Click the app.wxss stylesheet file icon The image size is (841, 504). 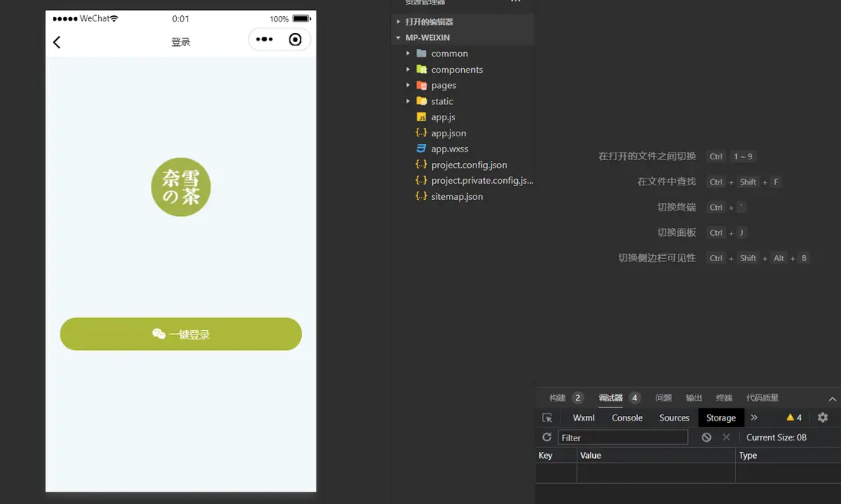421,149
